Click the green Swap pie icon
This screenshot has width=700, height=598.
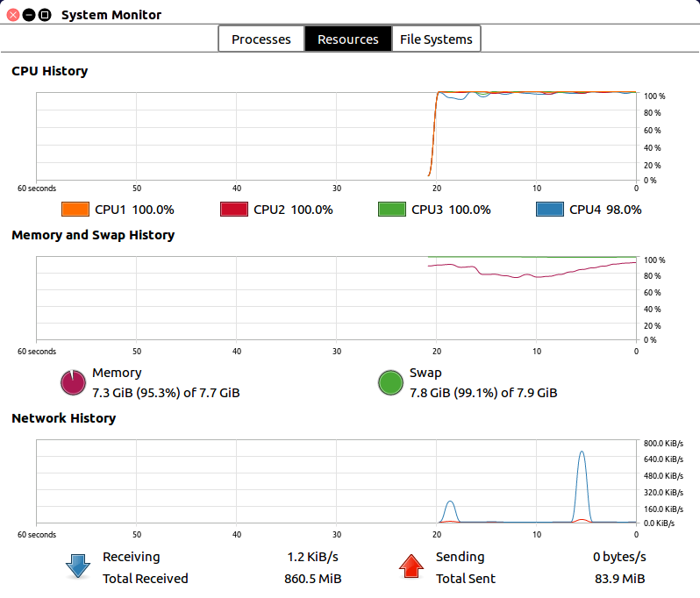[x=390, y=383]
